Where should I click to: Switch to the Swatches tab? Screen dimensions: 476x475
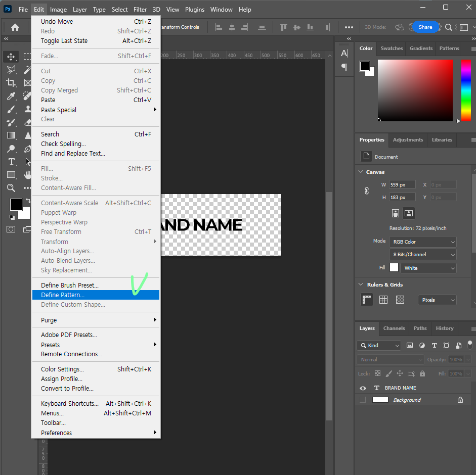(392, 48)
